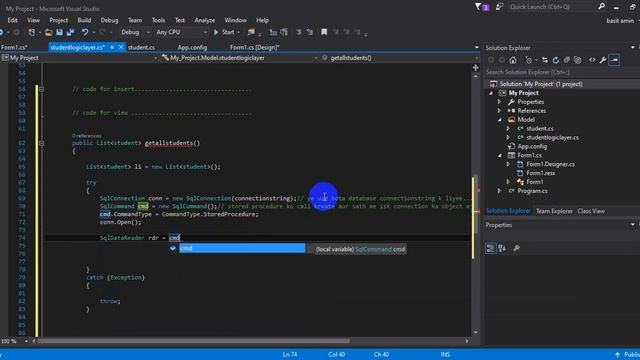The height and width of the screenshot is (360, 640).
Task: Open the Debug menu
Action: 109,20
